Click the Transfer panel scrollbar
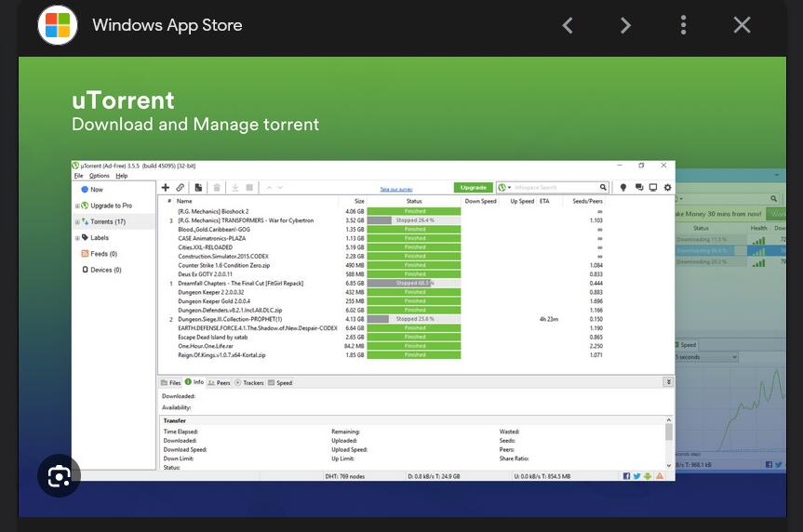 click(x=668, y=443)
